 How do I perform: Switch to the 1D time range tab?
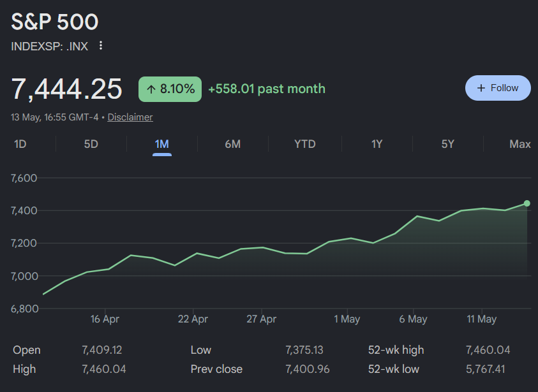click(20, 144)
